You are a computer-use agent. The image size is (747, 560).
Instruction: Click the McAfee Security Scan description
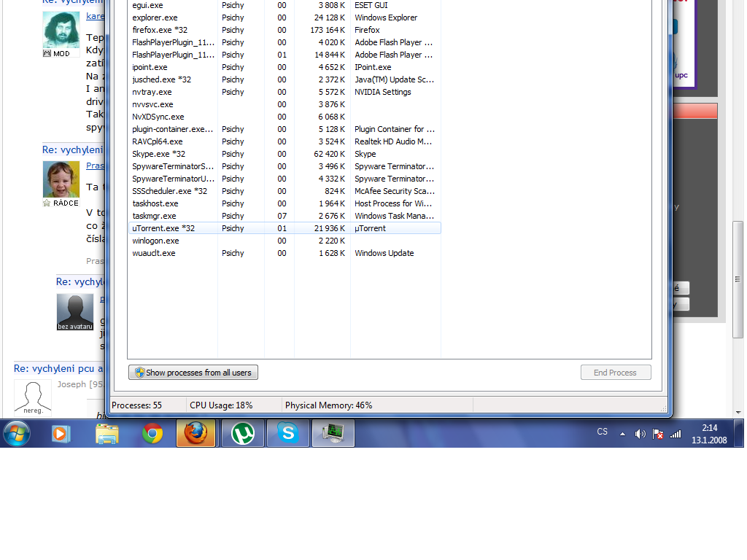[x=395, y=191]
